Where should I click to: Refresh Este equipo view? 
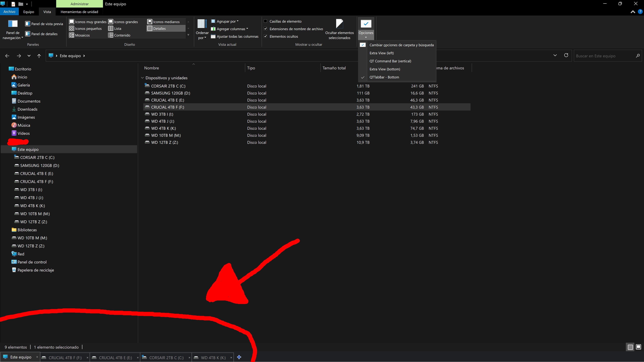tap(566, 55)
